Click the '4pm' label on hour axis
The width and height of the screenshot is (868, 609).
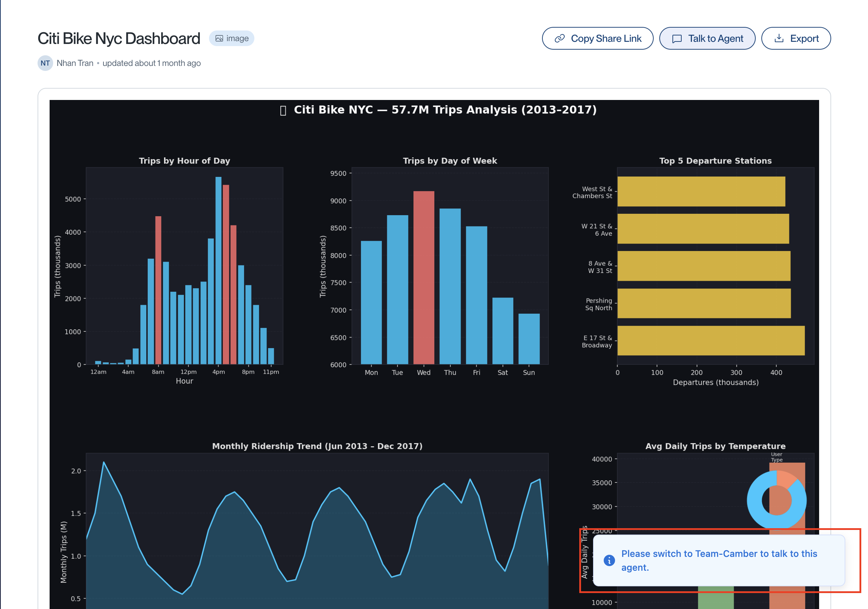[x=219, y=372]
